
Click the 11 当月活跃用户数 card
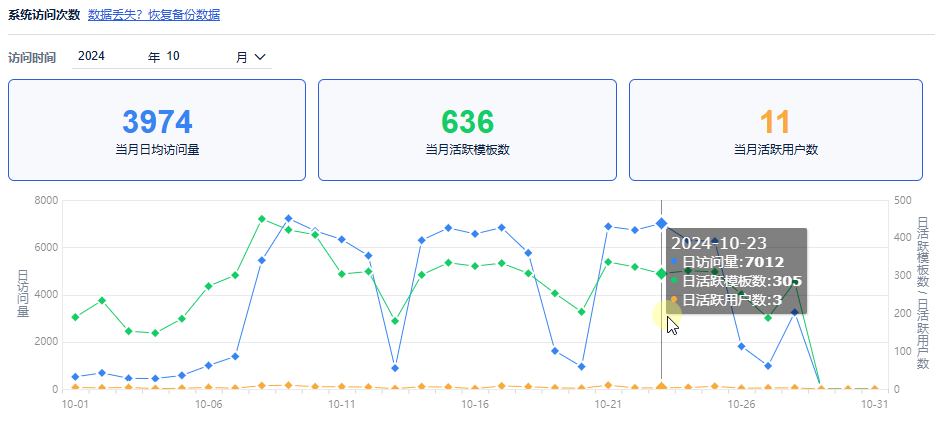[776, 130]
